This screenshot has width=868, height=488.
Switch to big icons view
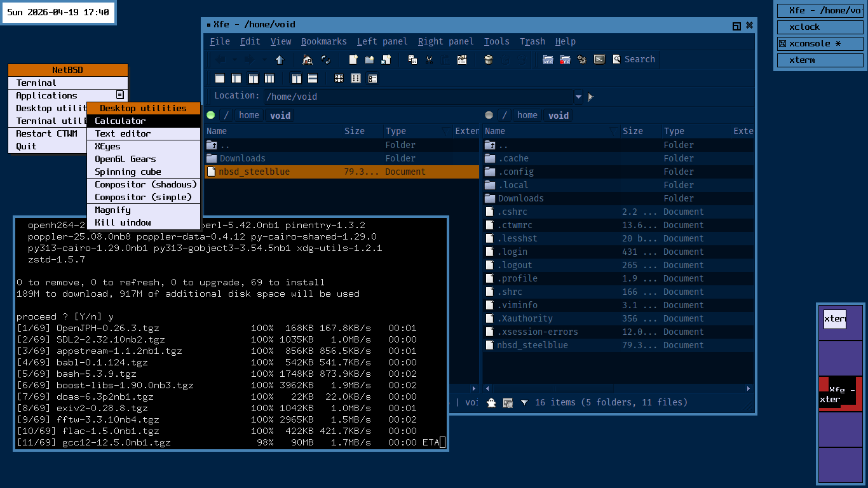click(339, 79)
